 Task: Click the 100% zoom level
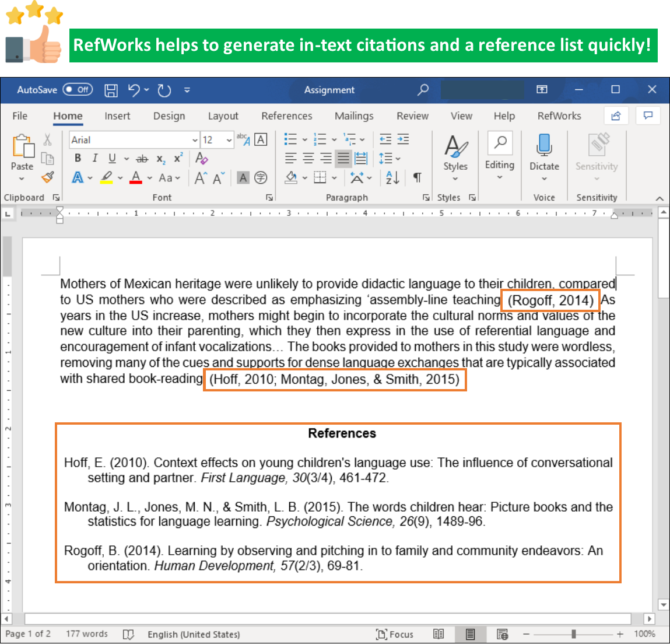(644, 633)
